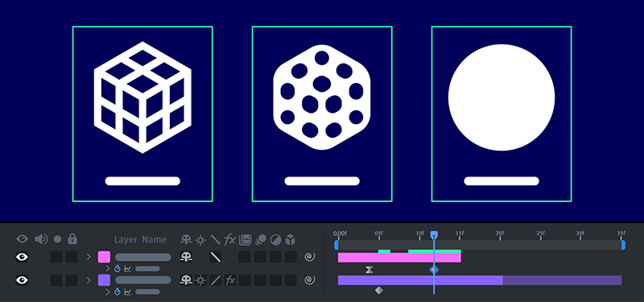644x302 pixels.
Task: Select the diamond keyframe under the purple bar
Action: (378, 291)
